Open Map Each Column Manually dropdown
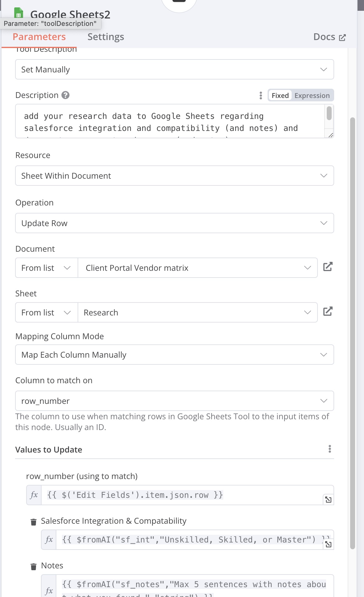The width and height of the screenshot is (364, 597). pos(175,355)
